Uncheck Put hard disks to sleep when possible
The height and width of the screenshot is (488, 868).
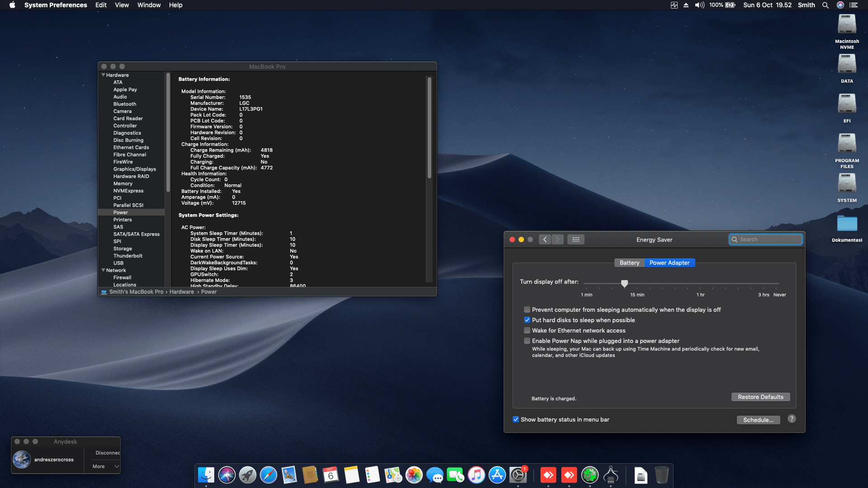click(527, 320)
